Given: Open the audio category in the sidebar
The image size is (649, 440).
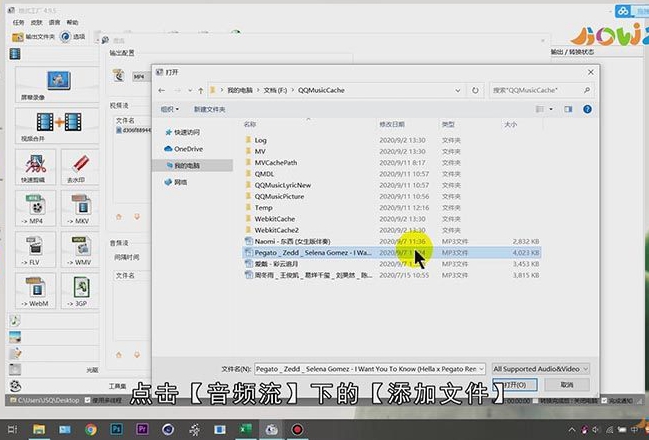Looking at the screenshot, I should (x=15, y=320).
